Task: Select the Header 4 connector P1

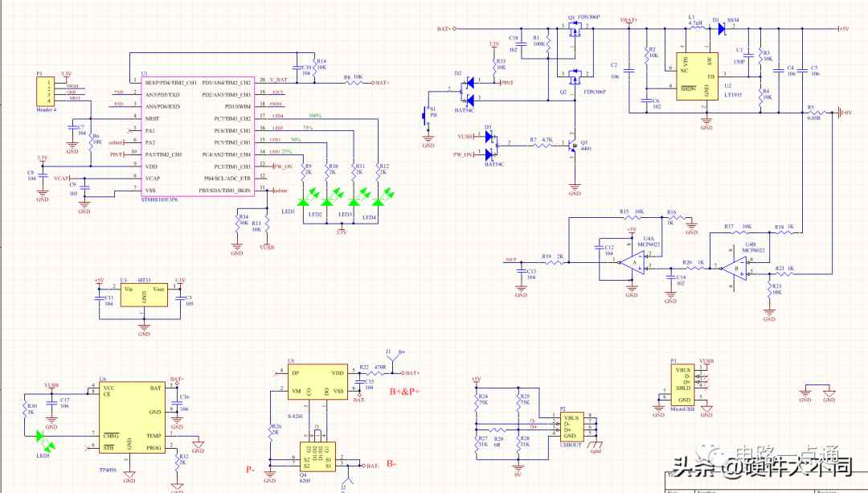Action: [44, 91]
